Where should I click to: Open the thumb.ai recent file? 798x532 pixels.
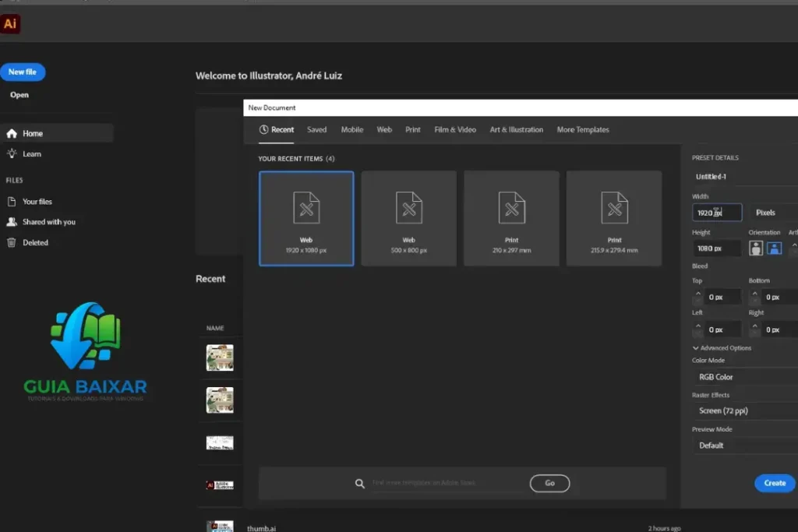point(262,528)
